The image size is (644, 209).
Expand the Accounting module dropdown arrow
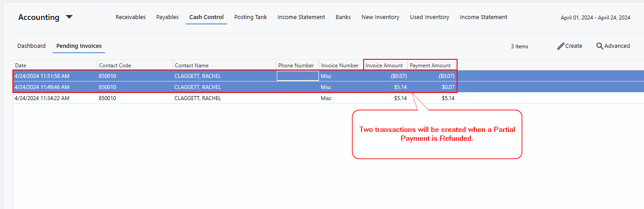pos(69,17)
